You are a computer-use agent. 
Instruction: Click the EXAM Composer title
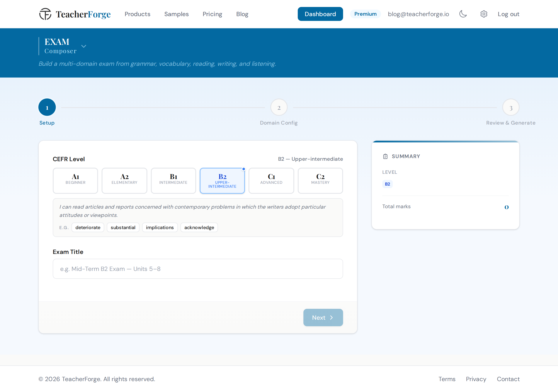(60, 46)
